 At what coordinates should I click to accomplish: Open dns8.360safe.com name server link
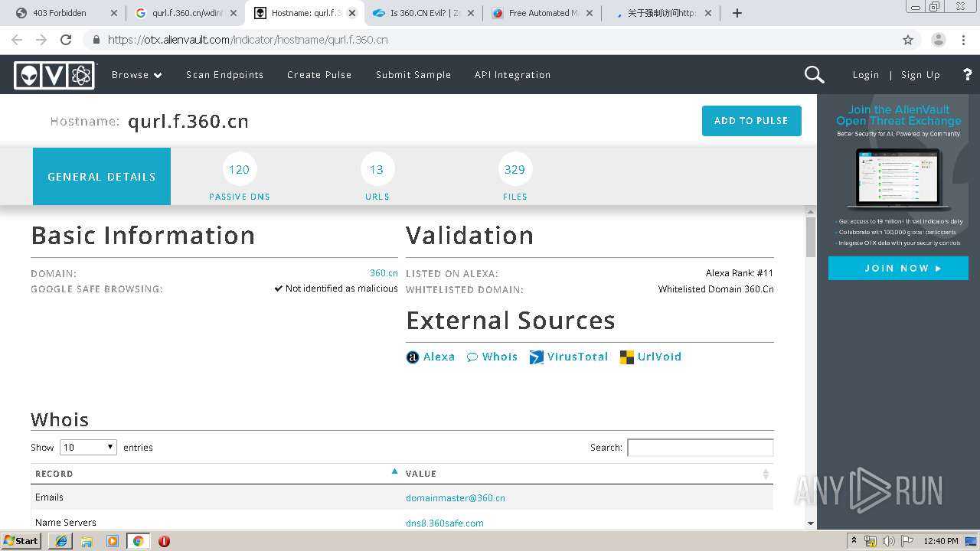coord(445,523)
